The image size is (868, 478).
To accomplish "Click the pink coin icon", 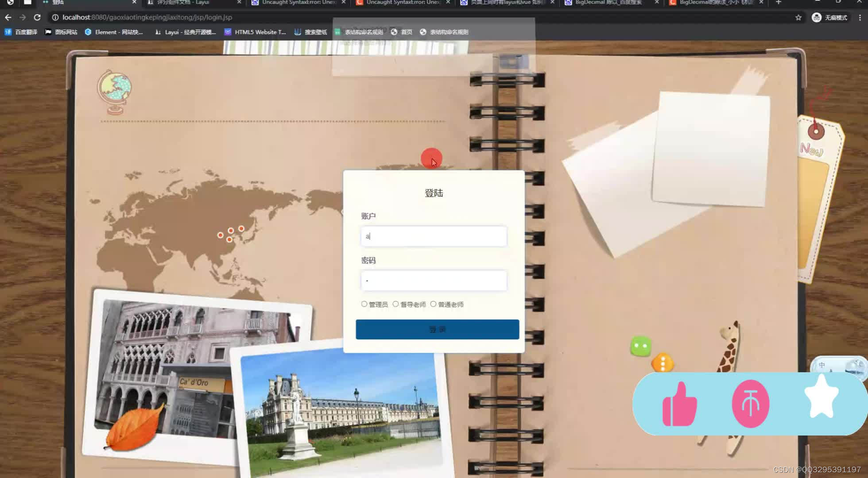I will [750, 404].
